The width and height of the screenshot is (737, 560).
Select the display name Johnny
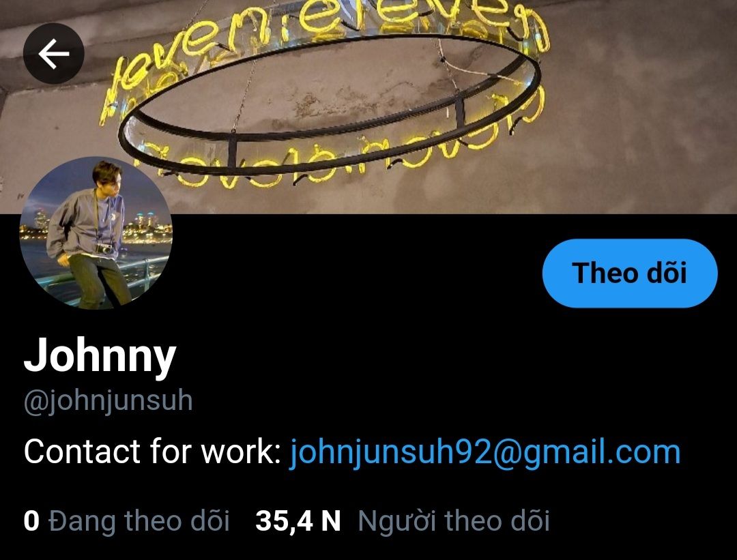point(100,356)
